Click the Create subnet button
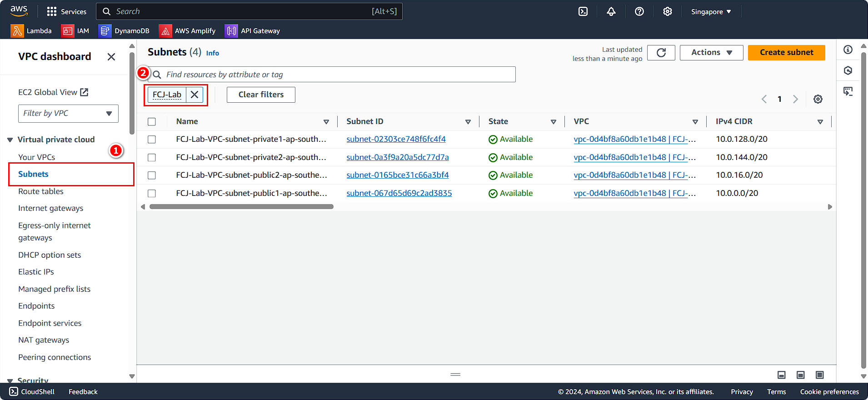 [787, 53]
